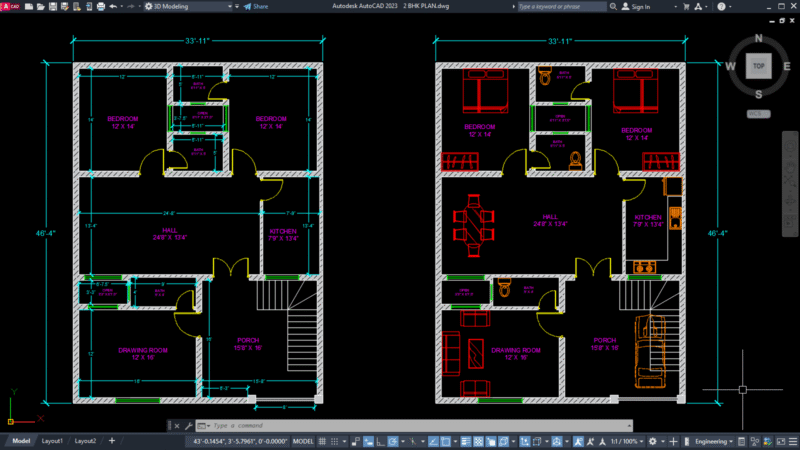Click the Type a command input field
Viewport: 800px width, 450px height.
click(x=418, y=426)
